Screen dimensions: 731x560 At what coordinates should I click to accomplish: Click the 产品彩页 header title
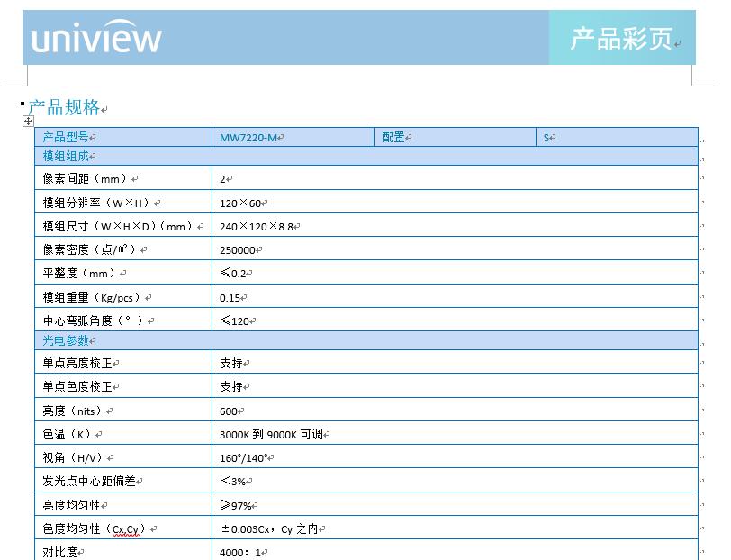pyautogui.click(x=621, y=40)
